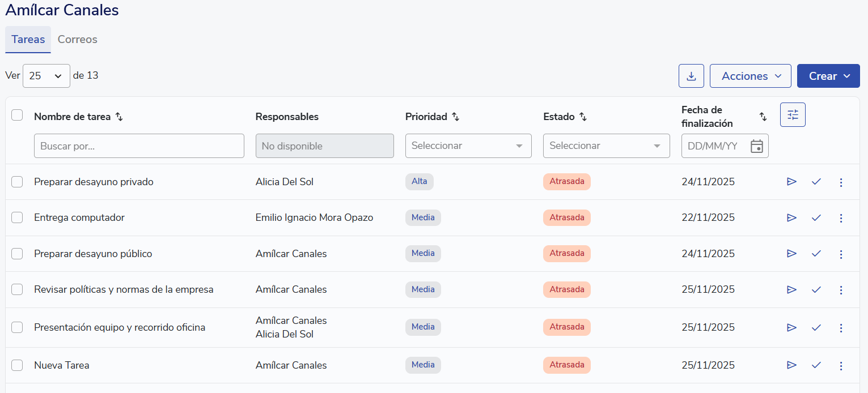Open the Acciones menu button
Image resolution: width=868 pixels, height=393 pixels.
750,76
